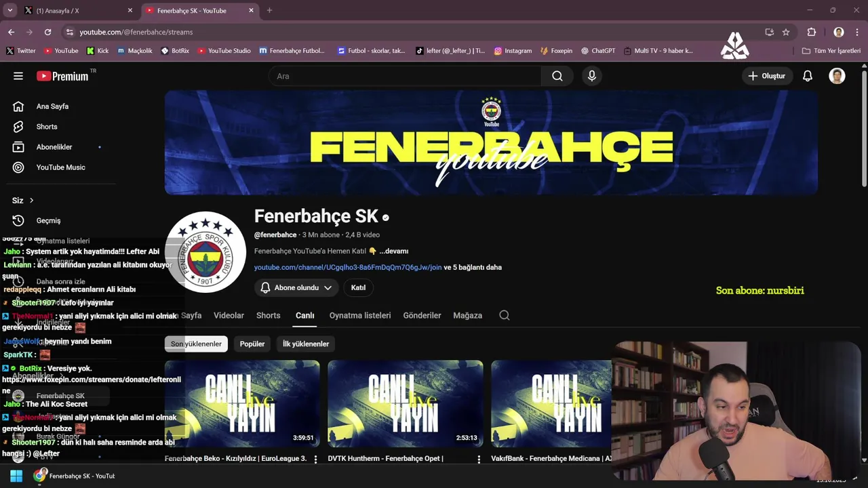The width and height of the screenshot is (868, 488).
Task: Go back in Chrome navigation
Action: [12, 32]
